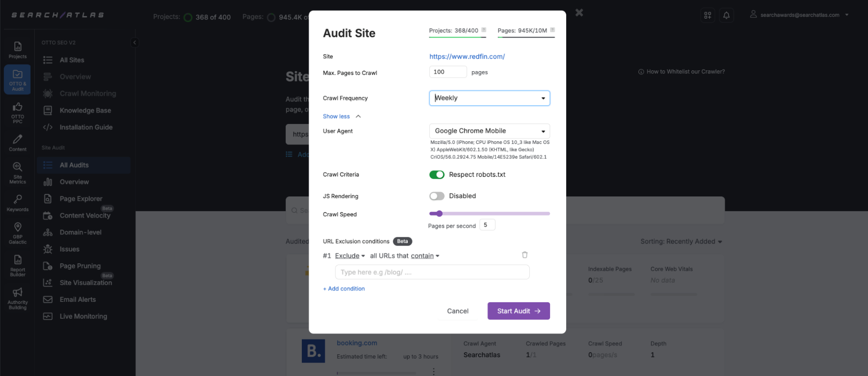Screen dimensions: 868x376
Task: Open the https://www.redfin.com/ site link
Action: click(467, 56)
